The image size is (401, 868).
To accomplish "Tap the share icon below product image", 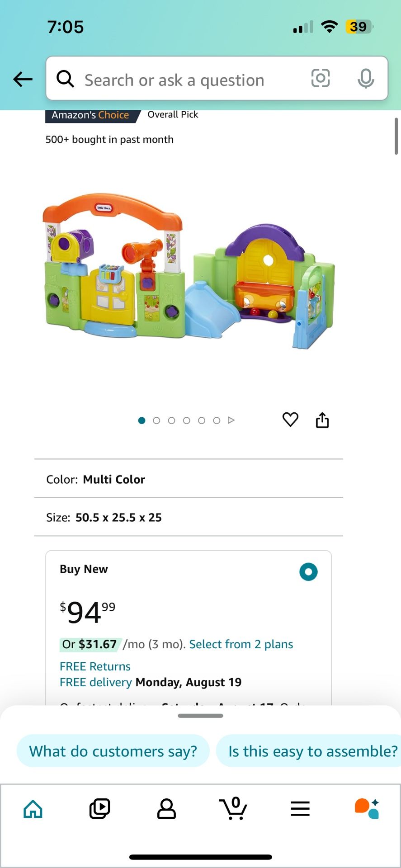I will click(322, 420).
